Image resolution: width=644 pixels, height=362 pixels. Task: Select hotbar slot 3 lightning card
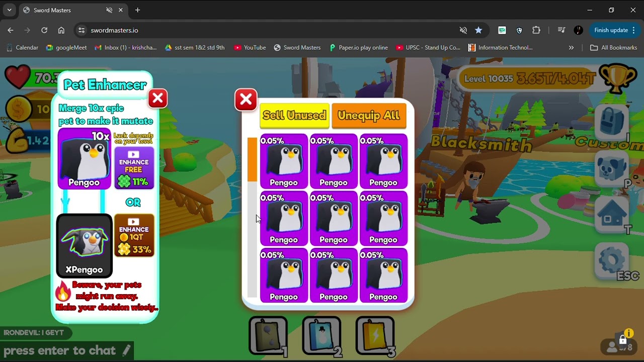[375, 335]
